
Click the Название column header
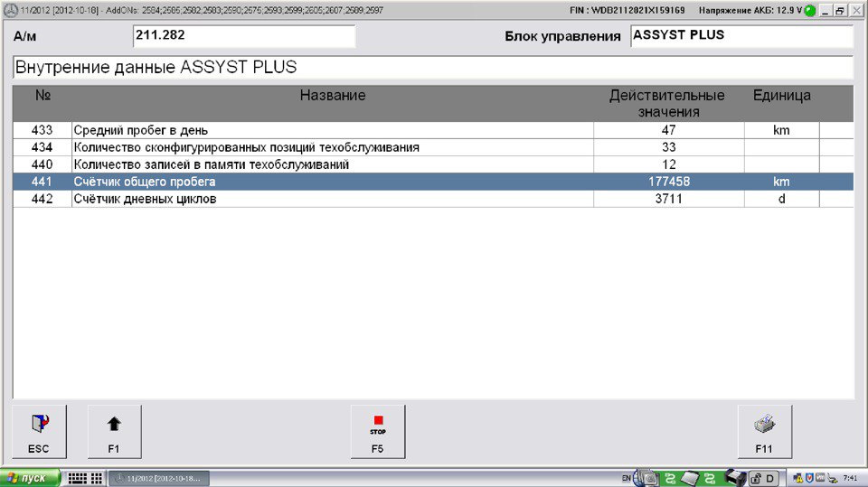click(333, 95)
